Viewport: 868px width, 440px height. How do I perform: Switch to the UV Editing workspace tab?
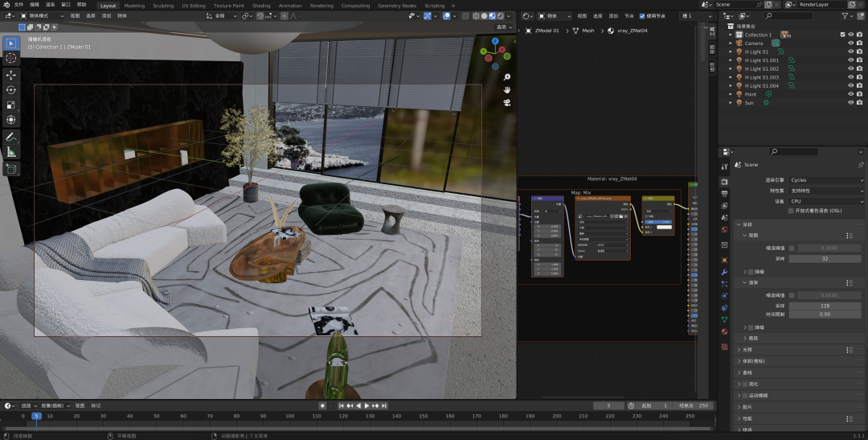(x=194, y=6)
